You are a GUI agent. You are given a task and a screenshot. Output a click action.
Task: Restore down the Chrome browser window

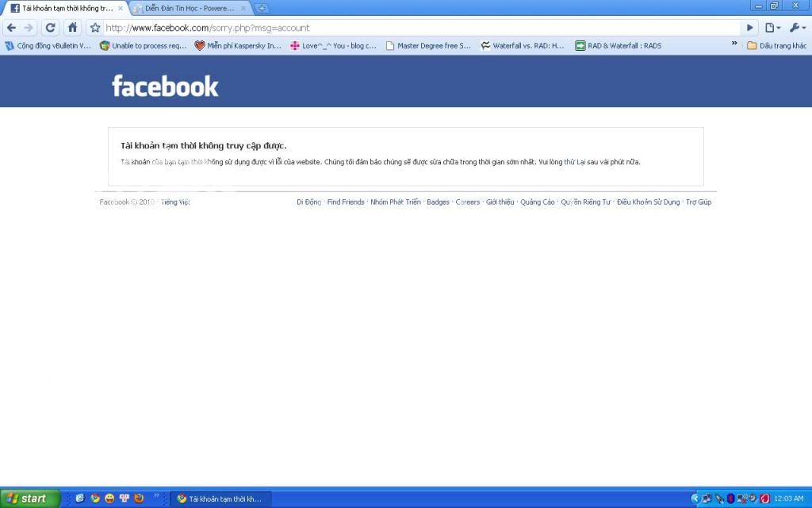(x=774, y=6)
